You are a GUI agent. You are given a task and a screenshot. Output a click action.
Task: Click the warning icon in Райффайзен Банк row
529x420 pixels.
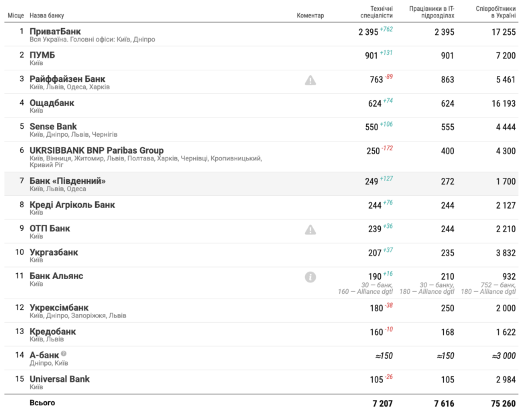[310, 81]
